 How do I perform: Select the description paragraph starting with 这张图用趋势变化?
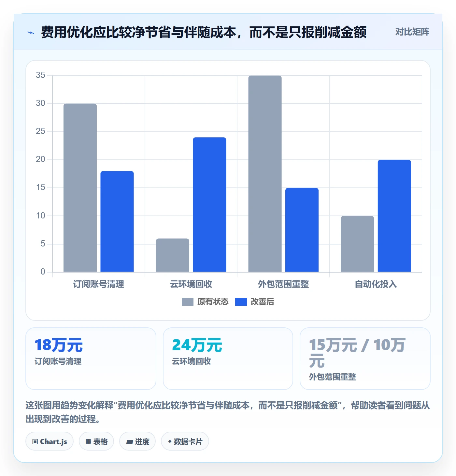click(x=228, y=412)
